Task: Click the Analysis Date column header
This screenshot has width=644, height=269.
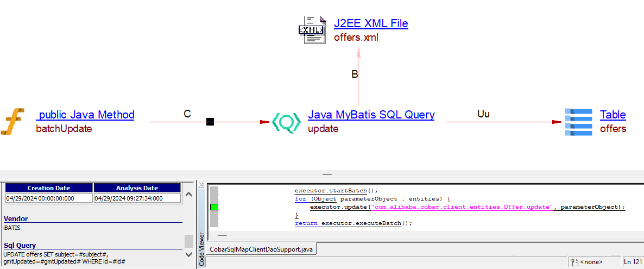Action: tap(137, 188)
